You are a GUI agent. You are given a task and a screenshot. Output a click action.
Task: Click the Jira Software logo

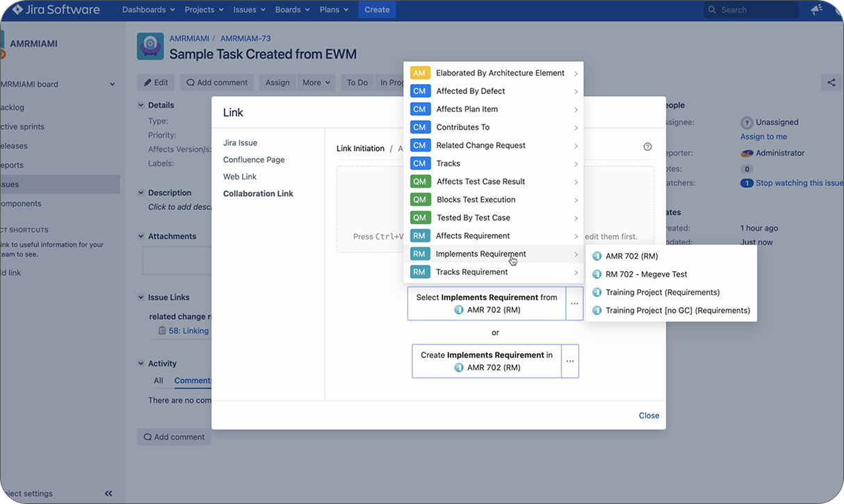(56, 10)
